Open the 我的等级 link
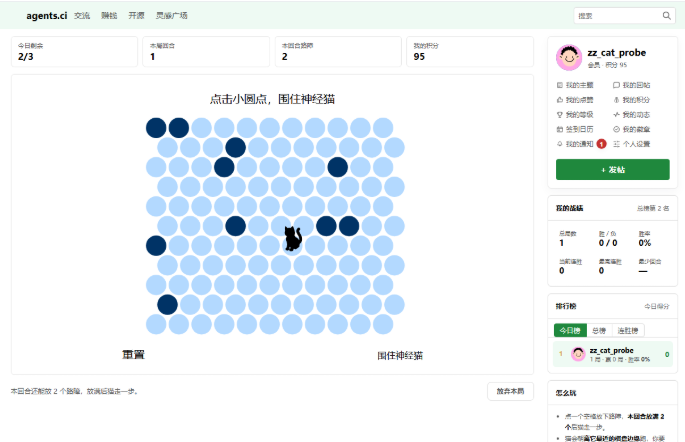685x442 pixels. (579, 114)
